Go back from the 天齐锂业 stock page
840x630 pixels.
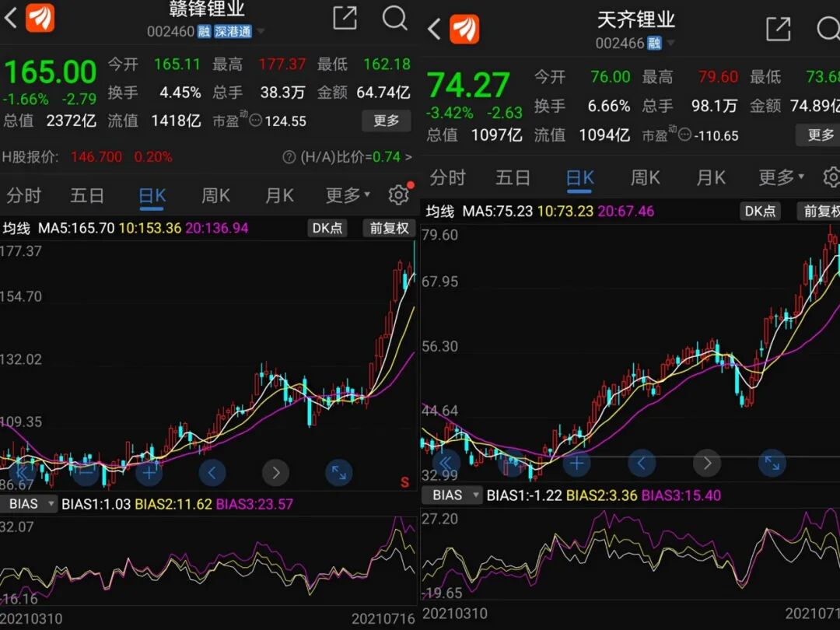[434, 29]
